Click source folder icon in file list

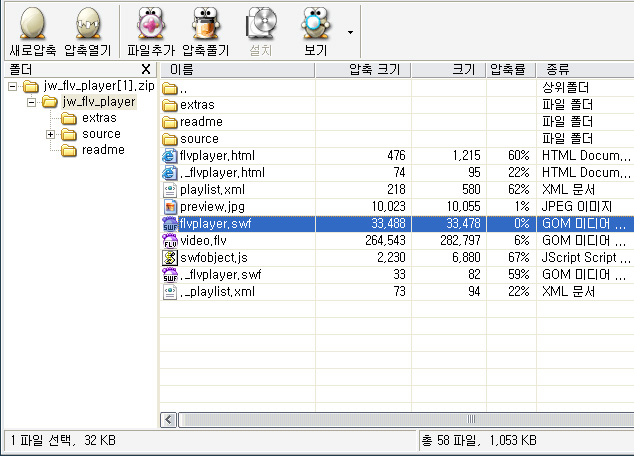[170, 139]
